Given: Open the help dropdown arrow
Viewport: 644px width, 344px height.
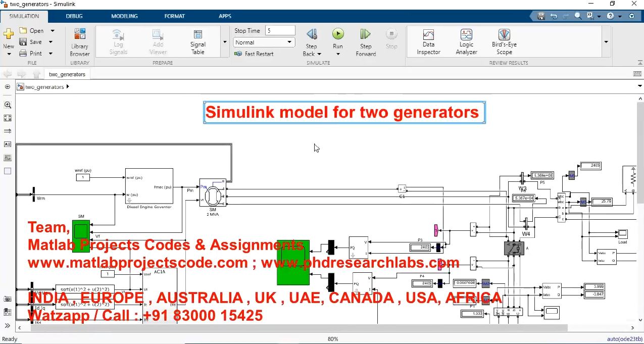Looking at the screenshot, I should (619, 16).
